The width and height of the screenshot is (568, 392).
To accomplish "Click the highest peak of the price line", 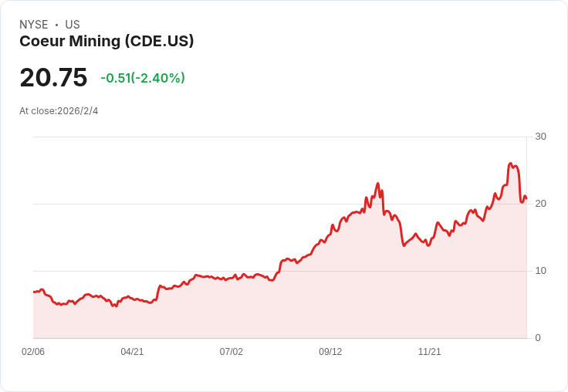I will coord(510,164).
